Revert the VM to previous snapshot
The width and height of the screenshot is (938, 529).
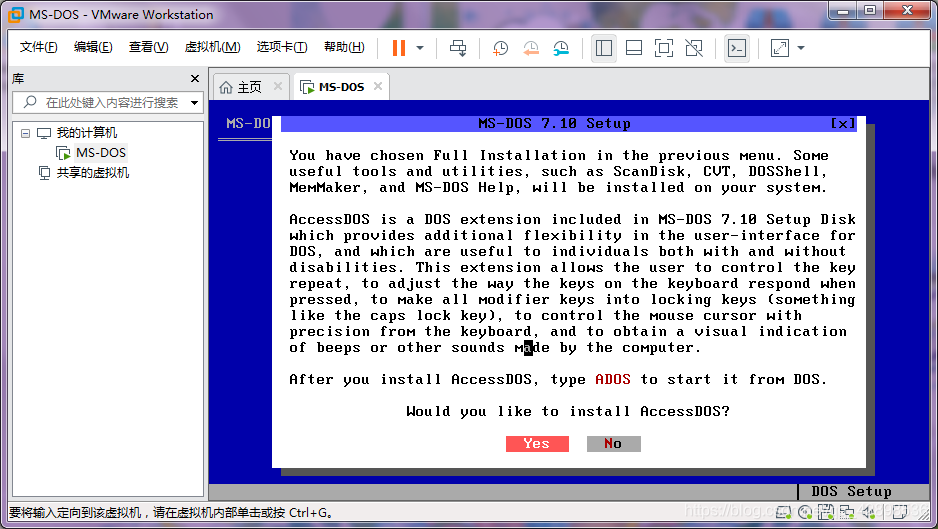pyautogui.click(x=531, y=48)
